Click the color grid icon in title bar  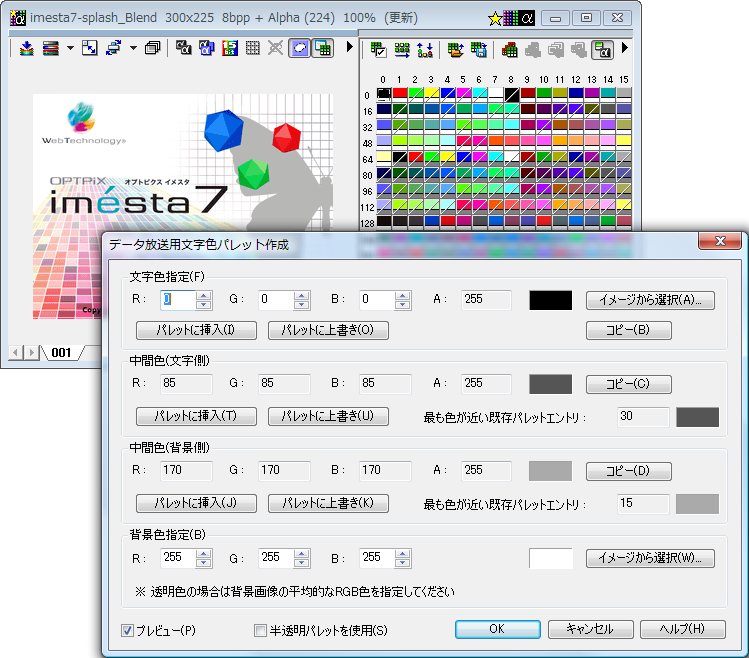click(x=511, y=19)
